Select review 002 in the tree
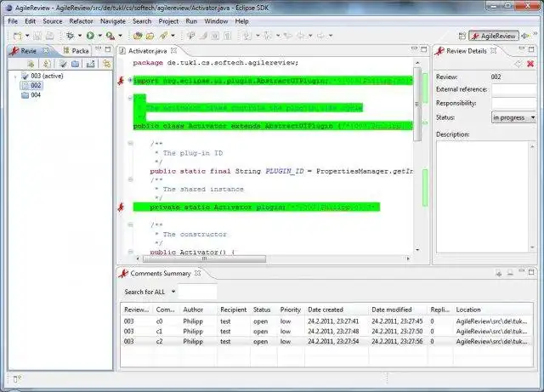This screenshot has width=544, height=392. click(x=31, y=85)
